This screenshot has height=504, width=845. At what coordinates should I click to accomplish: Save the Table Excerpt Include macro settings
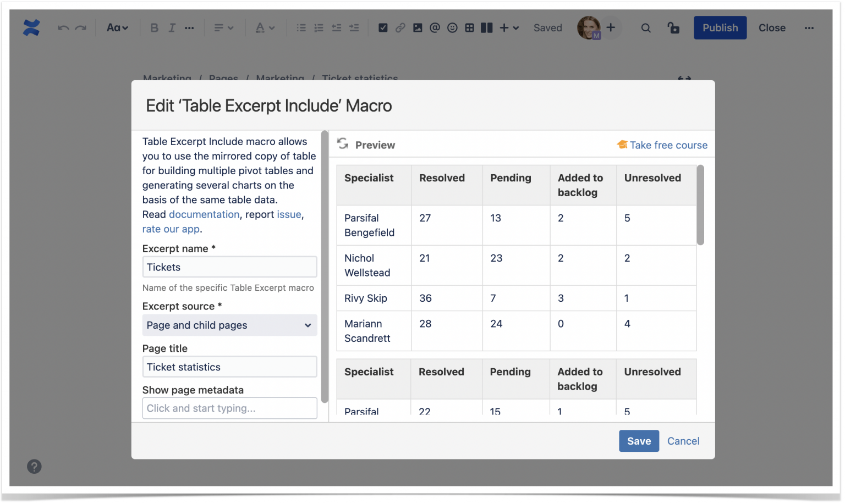(x=639, y=441)
